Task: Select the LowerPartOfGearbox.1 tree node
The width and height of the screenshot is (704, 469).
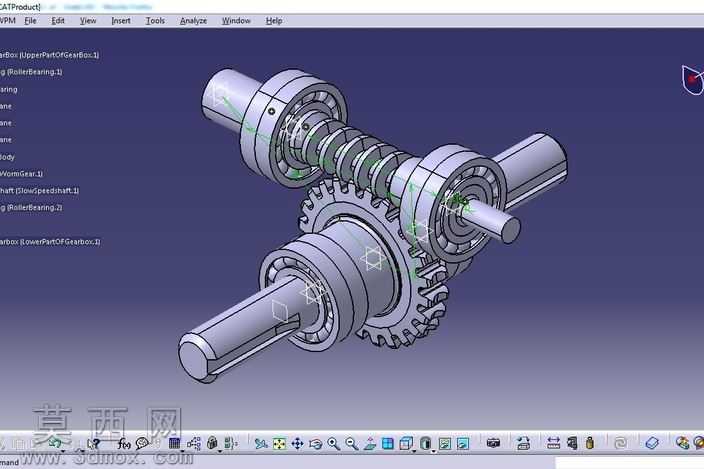Action: click(x=50, y=242)
